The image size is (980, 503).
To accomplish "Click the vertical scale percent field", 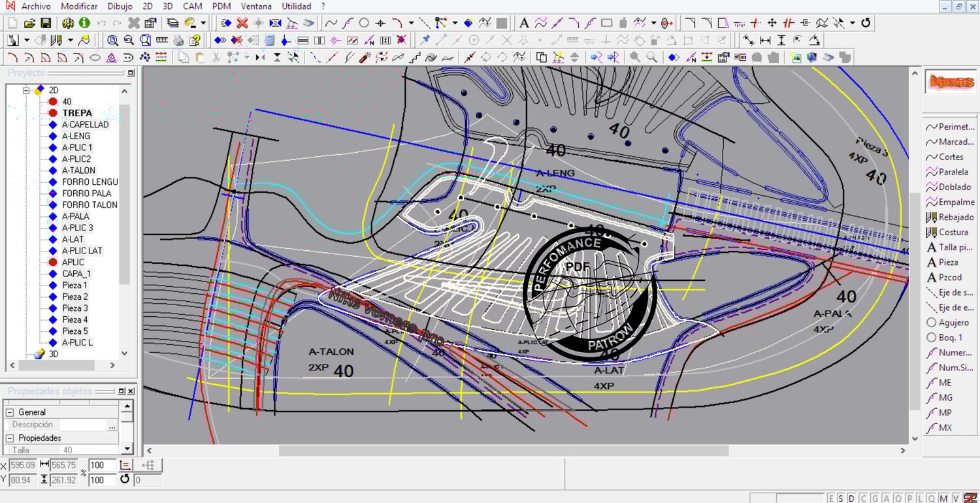I will (103, 480).
